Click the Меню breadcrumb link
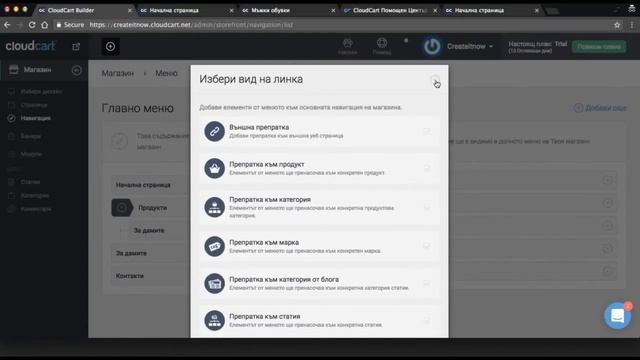Screen dimensions: 640x360 click(x=166, y=73)
